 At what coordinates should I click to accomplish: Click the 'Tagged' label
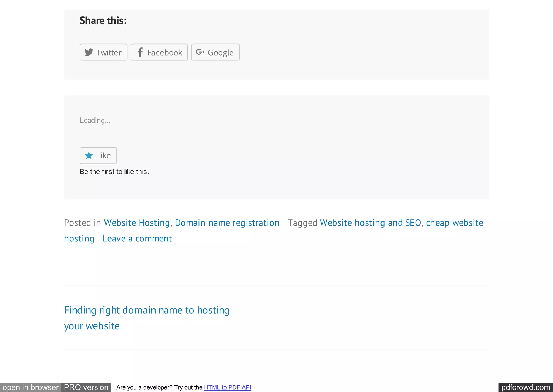coord(302,223)
